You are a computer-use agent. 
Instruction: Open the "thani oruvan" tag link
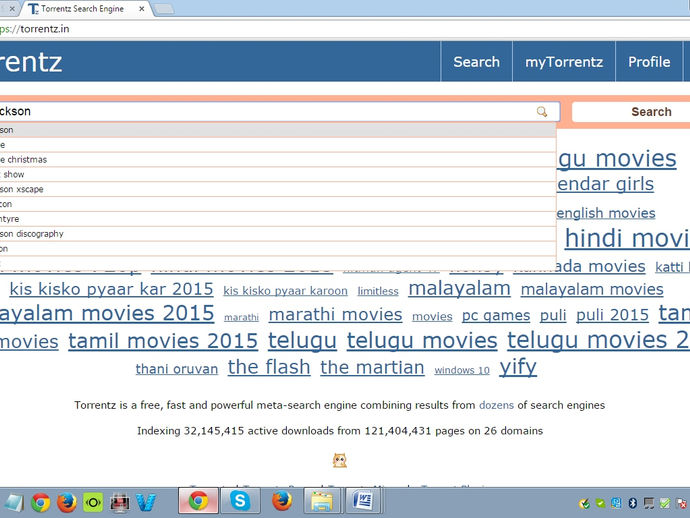(177, 369)
